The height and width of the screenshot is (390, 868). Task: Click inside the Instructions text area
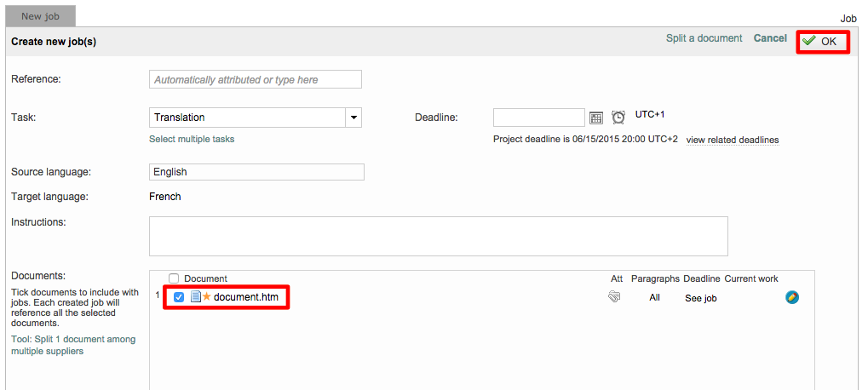438,236
